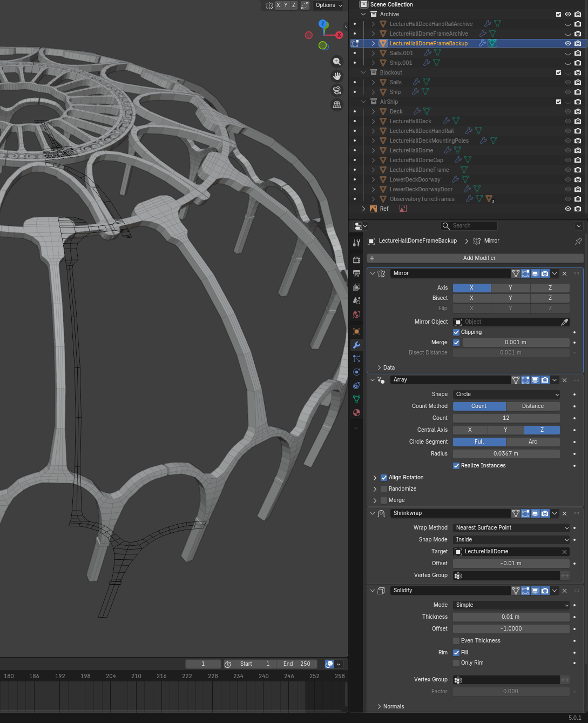Enable Even Thickness checkbox
The width and height of the screenshot is (588, 723).
click(x=456, y=641)
